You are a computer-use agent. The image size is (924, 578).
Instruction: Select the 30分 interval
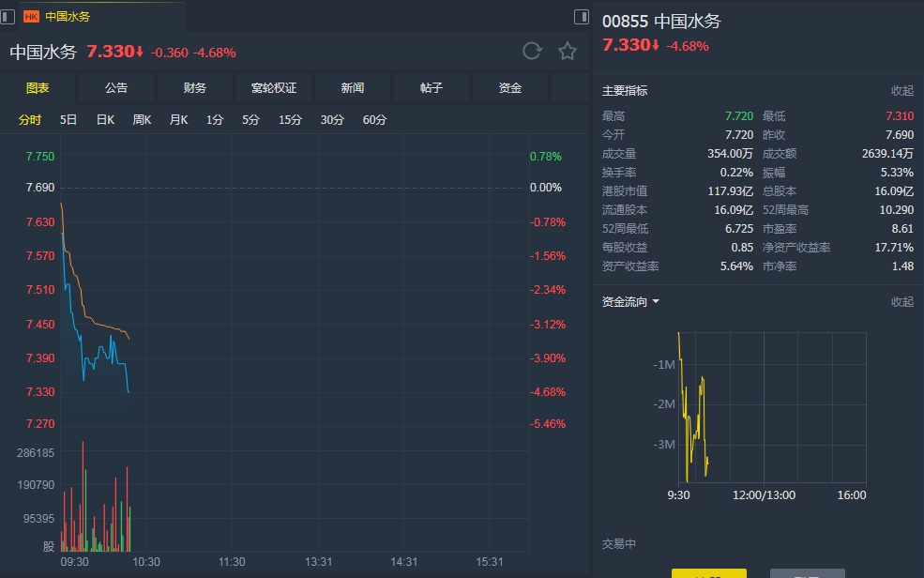[x=332, y=119]
